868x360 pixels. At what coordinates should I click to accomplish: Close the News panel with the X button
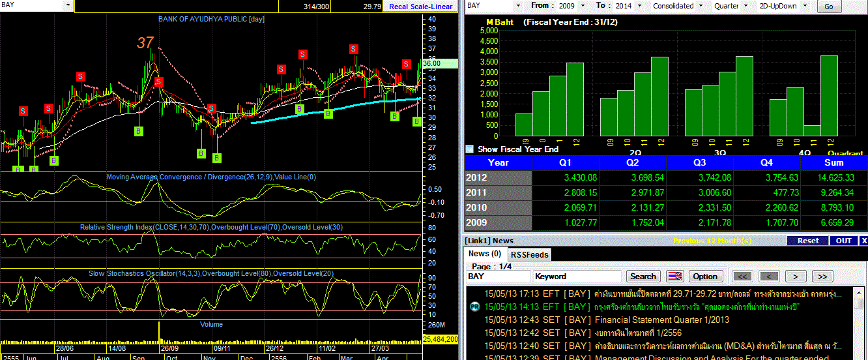tap(864, 241)
